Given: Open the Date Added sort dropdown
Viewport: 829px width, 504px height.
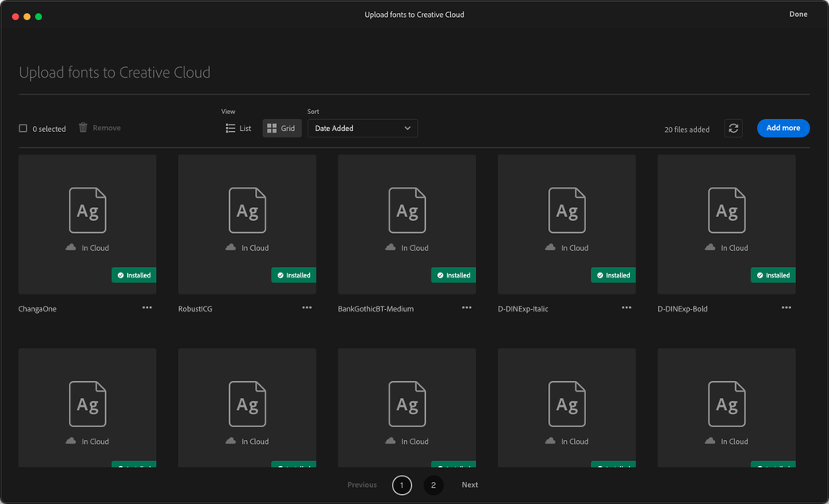Looking at the screenshot, I should [362, 128].
